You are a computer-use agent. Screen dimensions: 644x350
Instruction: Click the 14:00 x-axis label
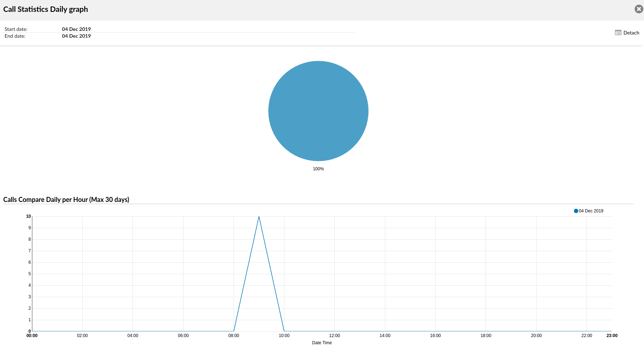pyautogui.click(x=385, y=336)
